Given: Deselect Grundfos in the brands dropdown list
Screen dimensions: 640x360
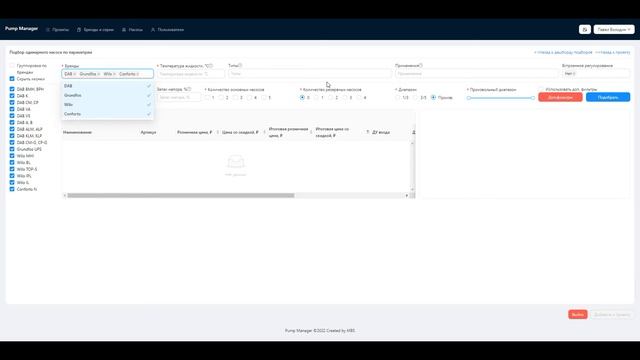Looking at the screenshot, I should 107,95.
